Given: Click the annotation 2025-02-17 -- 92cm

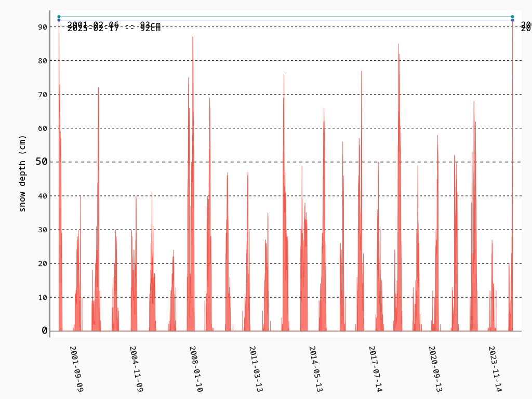Looking at the screenshot, I should [114, 28].
